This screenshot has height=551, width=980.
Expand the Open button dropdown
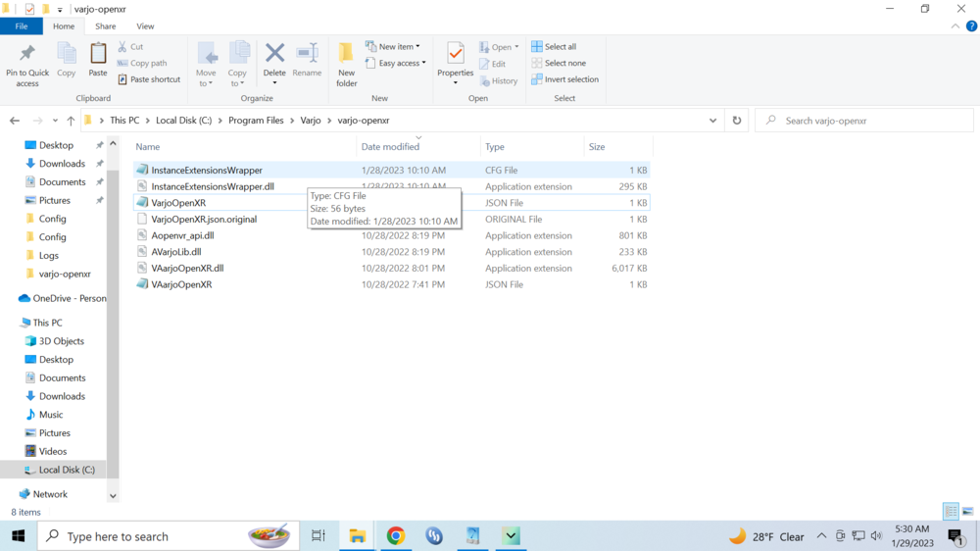click(516, 47)
